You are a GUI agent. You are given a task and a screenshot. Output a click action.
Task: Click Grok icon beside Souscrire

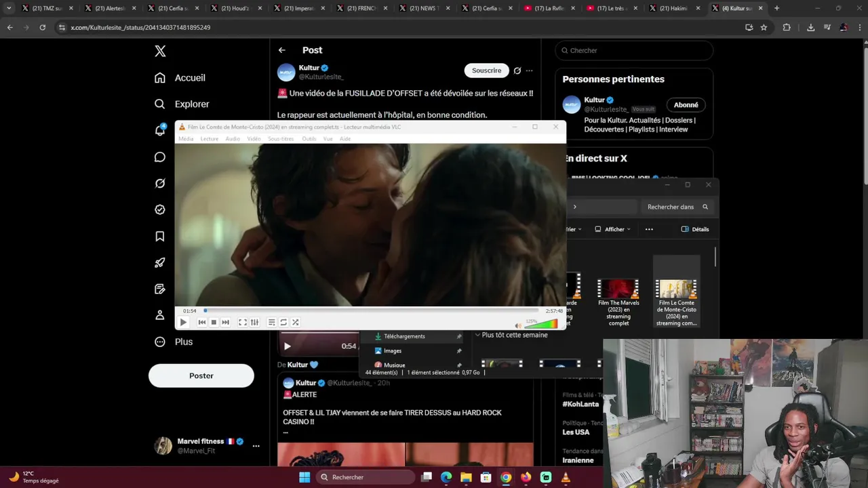click(x=517, y=70)
